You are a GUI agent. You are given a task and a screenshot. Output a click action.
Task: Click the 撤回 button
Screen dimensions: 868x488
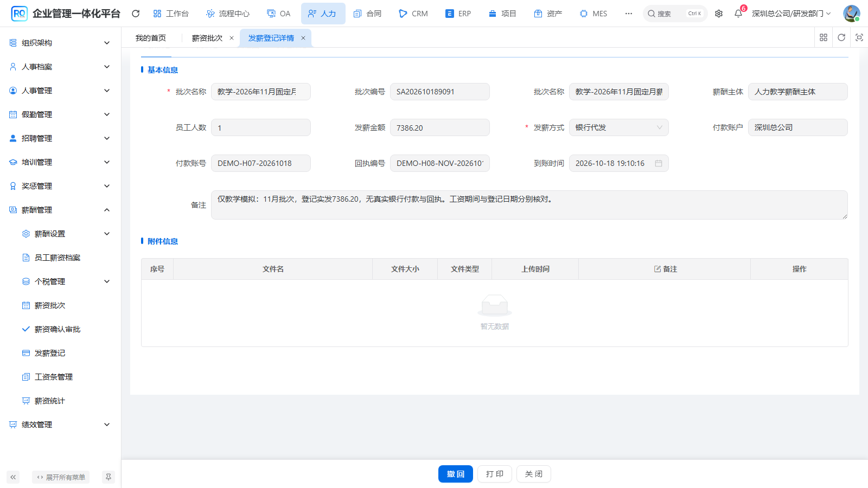point(456,474)
